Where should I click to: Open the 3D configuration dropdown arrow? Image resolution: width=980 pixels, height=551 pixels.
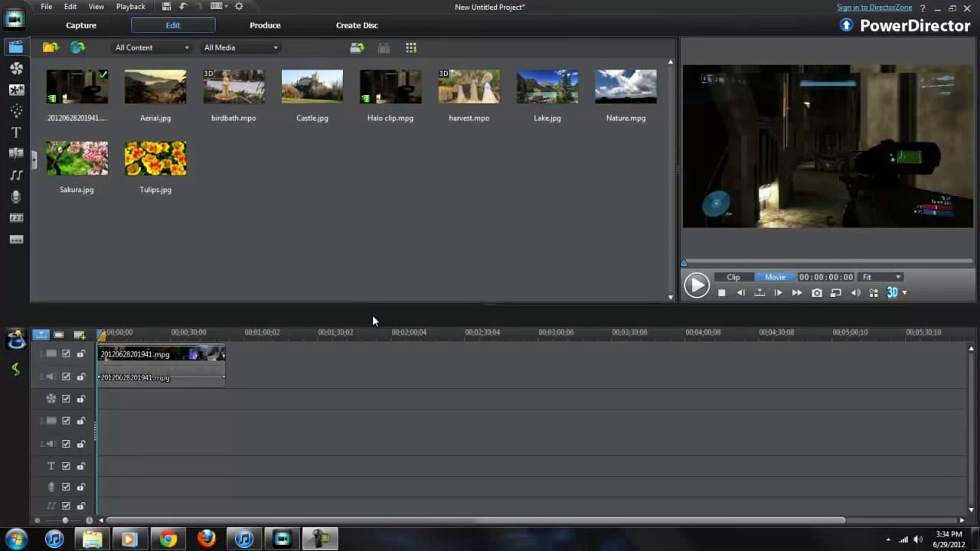904,293
